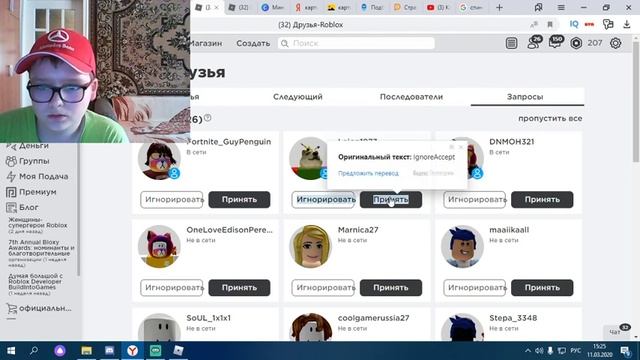
Task: Ignore maaiikaall's friend request
Action: tap(474, 288)
